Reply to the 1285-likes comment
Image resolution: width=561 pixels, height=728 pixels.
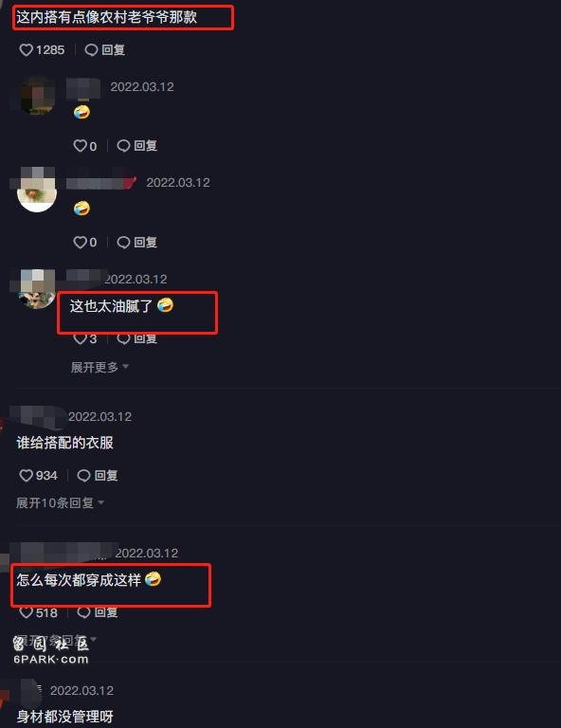105,50
